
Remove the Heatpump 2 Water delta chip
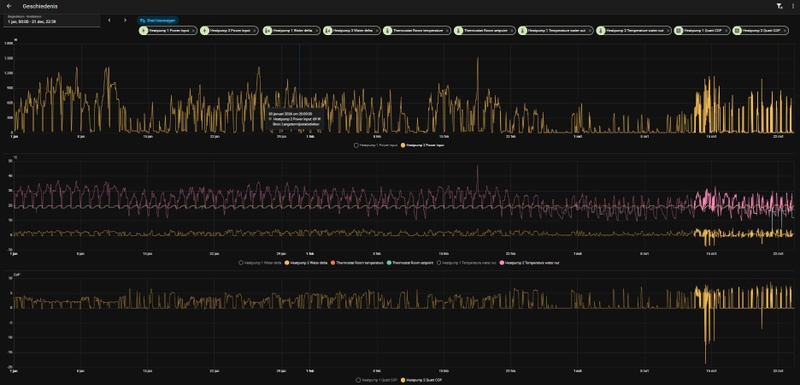[x=376, y=31]
